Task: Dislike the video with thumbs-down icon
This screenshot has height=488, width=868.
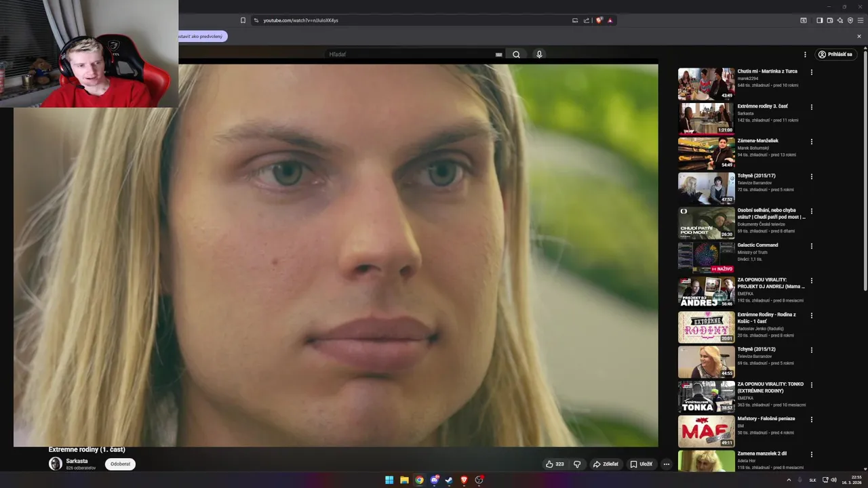Action: (x=577, y=464)
